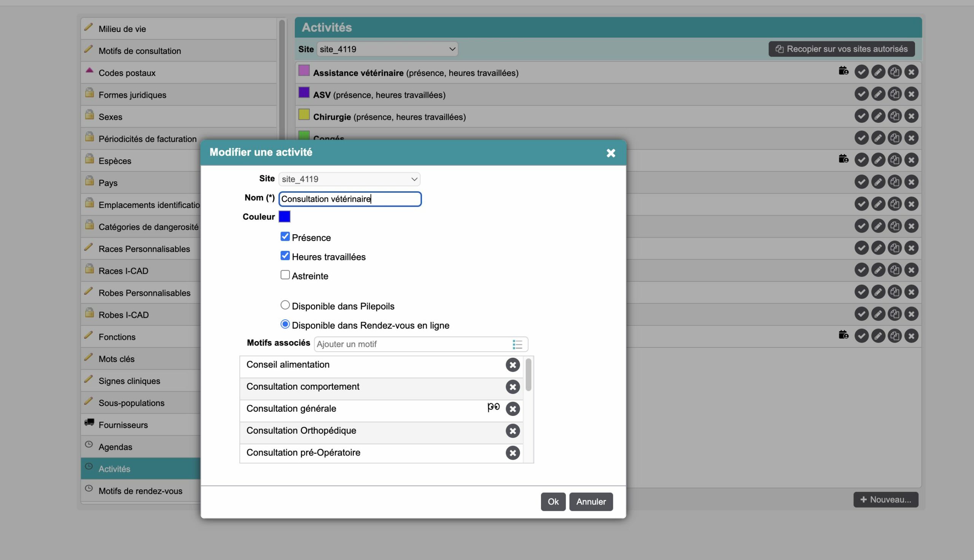Screen dimensions: 974x560
Task: Edit the Chirurgie activity
Action: point(878,116)
